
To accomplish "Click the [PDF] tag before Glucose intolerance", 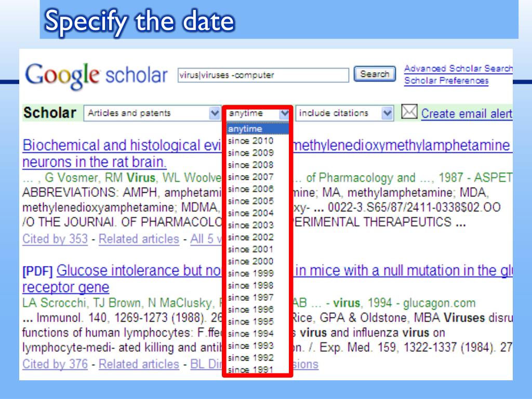I will point(37,271).
